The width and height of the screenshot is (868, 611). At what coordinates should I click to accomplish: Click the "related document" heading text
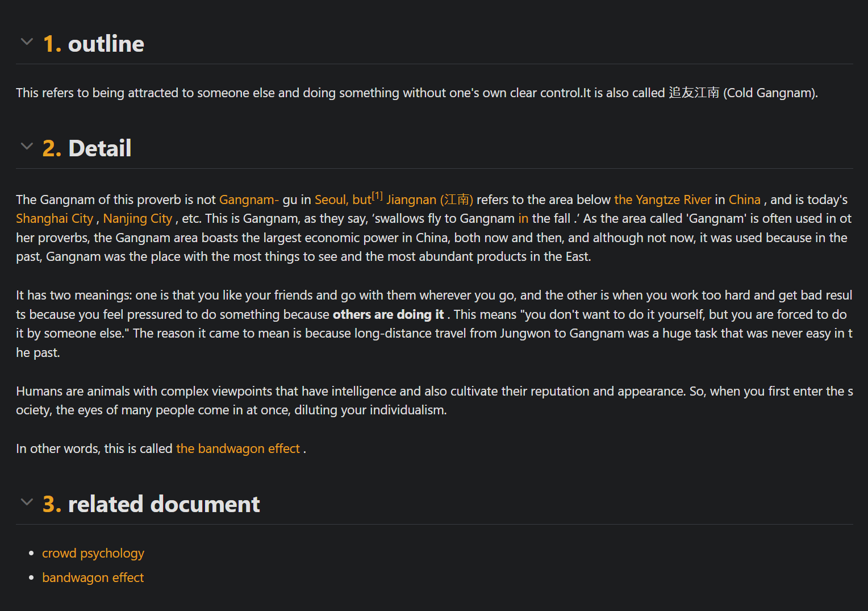[164, 504]
